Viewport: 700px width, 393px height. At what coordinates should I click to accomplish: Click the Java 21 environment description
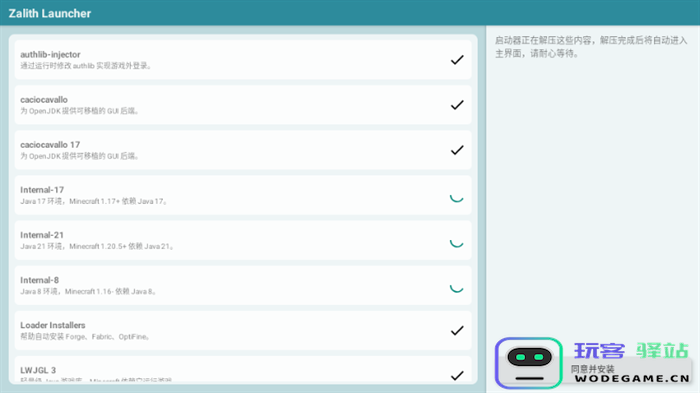pos(97,247)
